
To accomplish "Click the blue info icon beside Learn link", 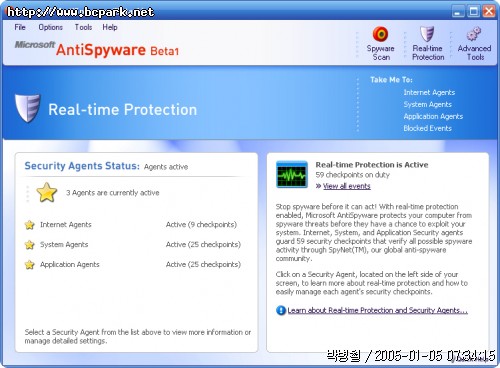I will click(x=281, y=310).
